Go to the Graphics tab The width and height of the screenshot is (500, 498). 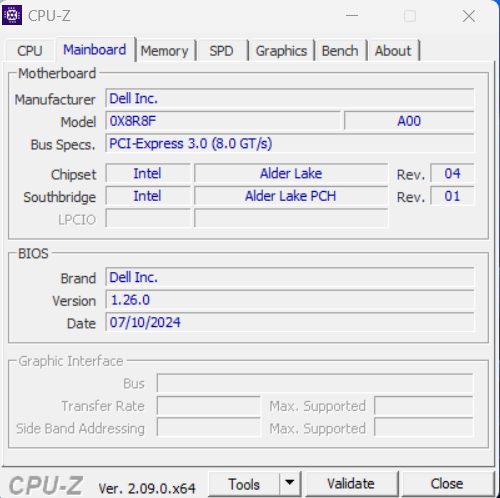coord(281,51)
